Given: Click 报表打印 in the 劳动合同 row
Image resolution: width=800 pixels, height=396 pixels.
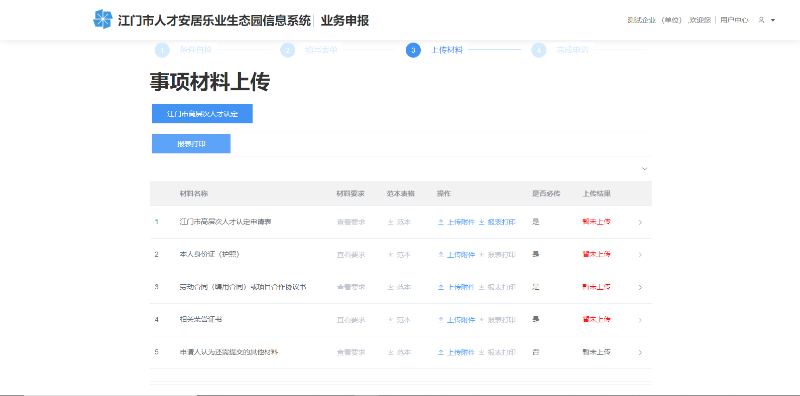Looking at the screenshot, I should (x=497, y=287).
